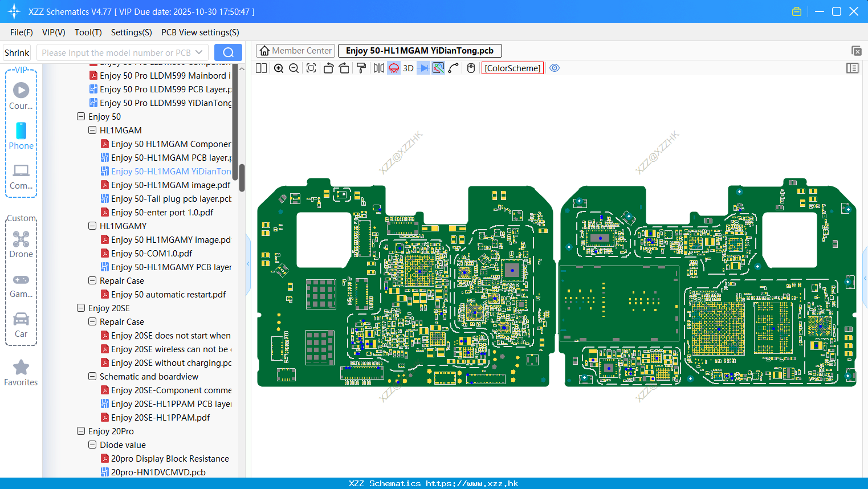
Task: Open PCB View settings(S) menu
Action: click(200, 32)
